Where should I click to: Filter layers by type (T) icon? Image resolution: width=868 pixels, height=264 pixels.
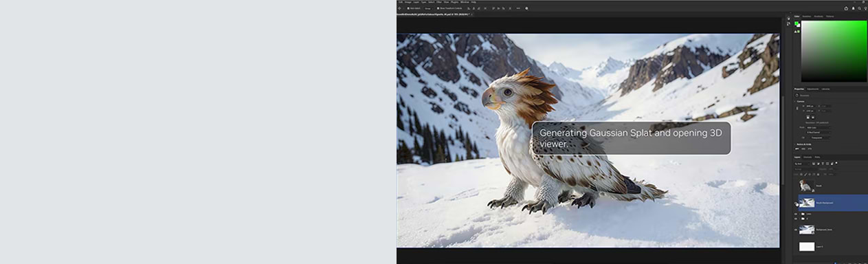click(823, 164)
